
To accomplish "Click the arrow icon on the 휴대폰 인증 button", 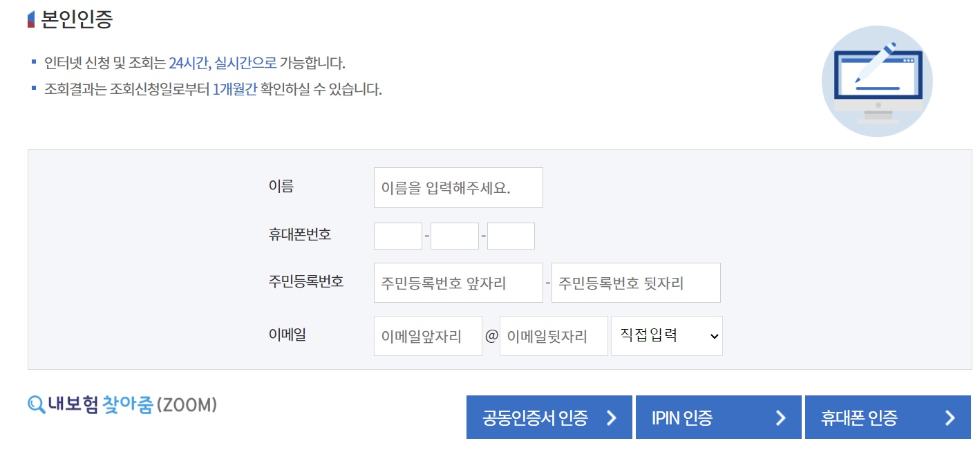I will (952, 417).
